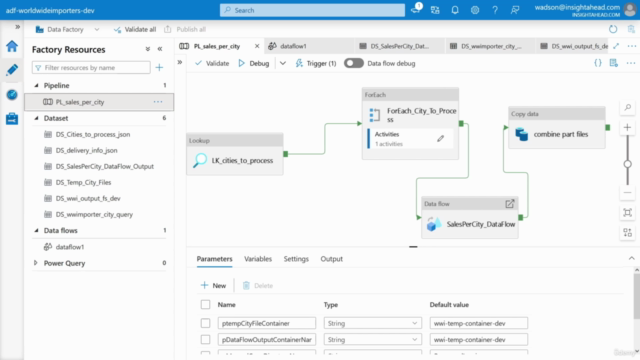Switch to the dataflow1 tab
Screen dimensions: 640x360
(x=293, y=46)
